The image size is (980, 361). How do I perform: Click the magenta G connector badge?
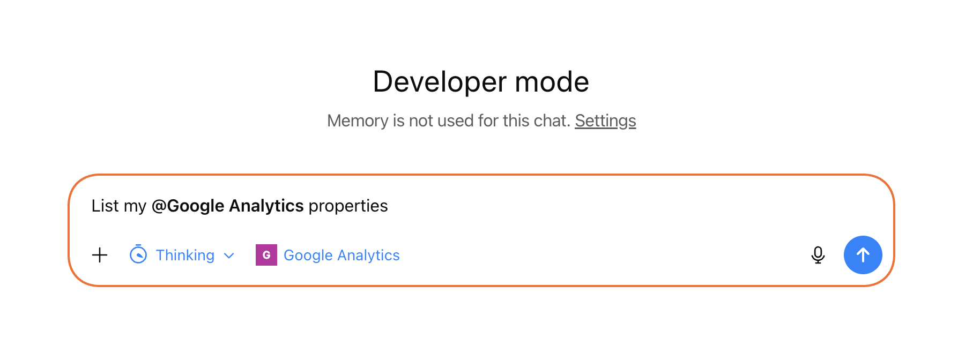click(266, 255)
